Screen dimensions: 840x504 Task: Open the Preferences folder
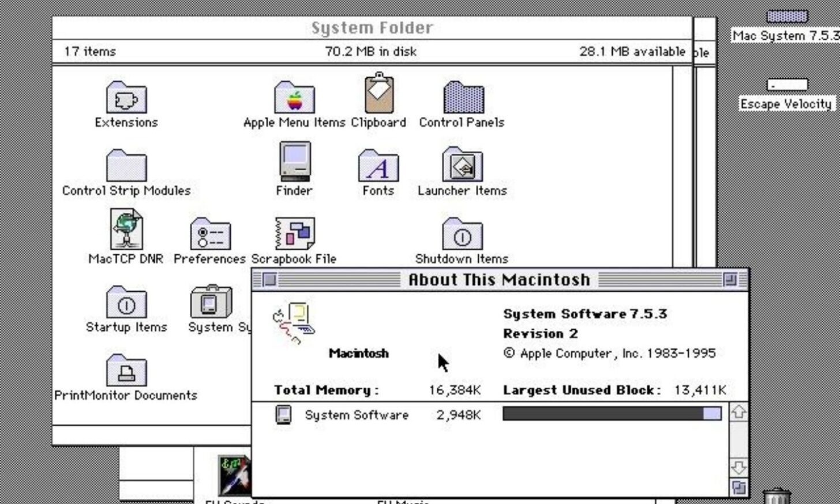[x=210, y=234]
